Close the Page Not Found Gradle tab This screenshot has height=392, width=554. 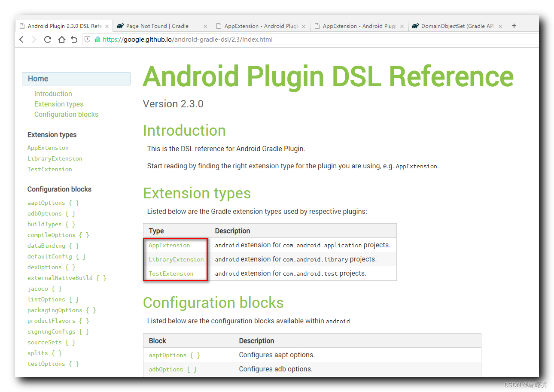(x=205, y=26)
